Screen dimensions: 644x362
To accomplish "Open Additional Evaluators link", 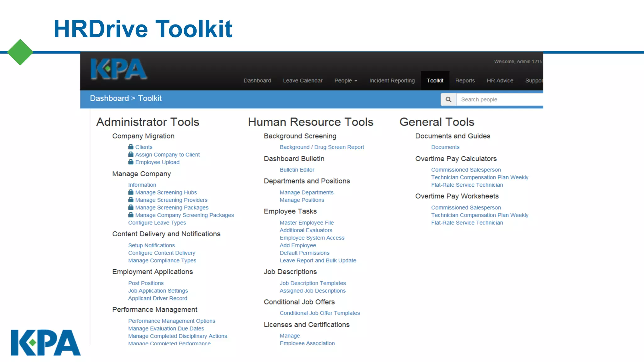I will [306, 230].
